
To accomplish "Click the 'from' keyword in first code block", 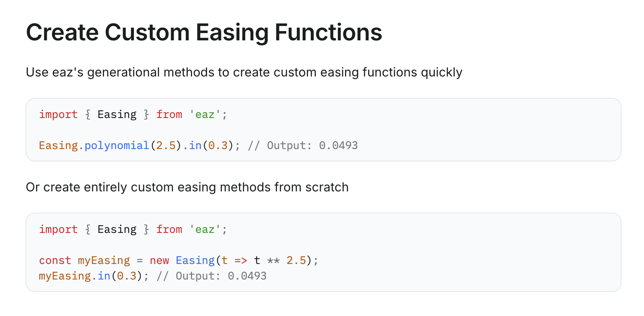I will tap(169, 115).
